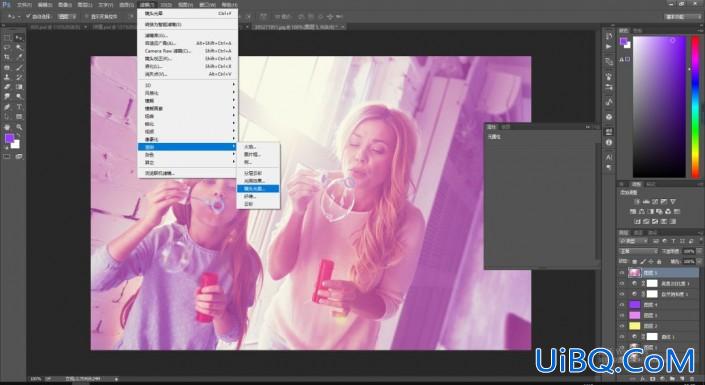Expand the layer opacity dropdown arrow
Screen dimensions: 705x385
[698, 251]
